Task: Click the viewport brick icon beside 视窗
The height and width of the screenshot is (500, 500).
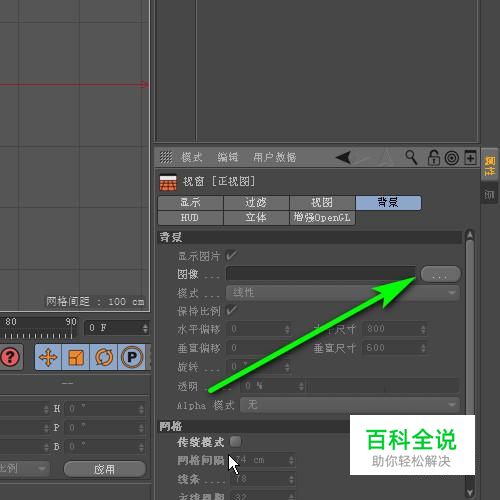Action: point(168,182)
